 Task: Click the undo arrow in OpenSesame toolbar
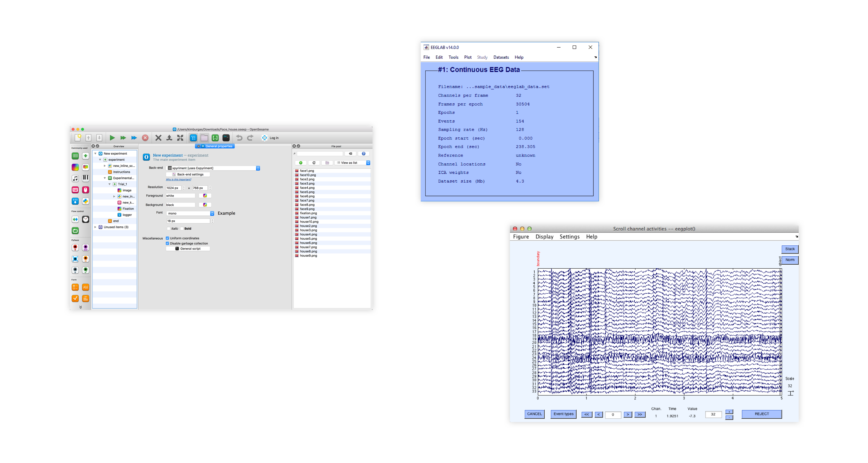(x=239, y=138)
